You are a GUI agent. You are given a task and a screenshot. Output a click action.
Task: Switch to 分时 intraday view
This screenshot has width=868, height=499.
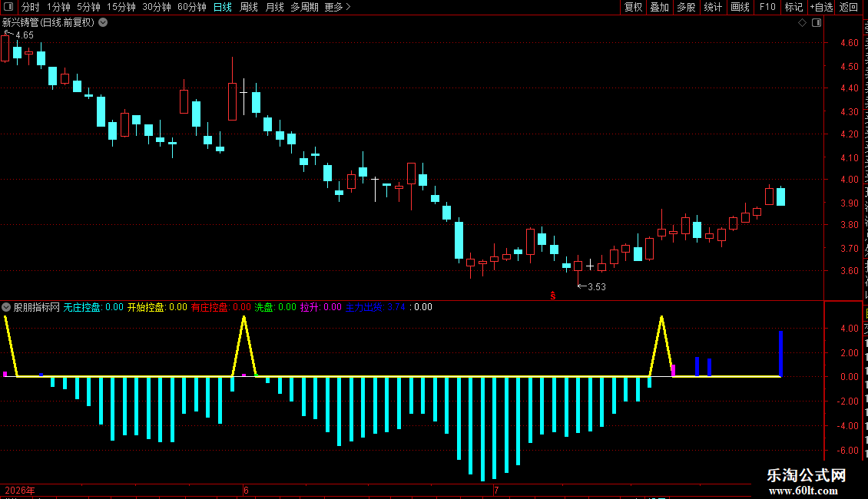31,7
